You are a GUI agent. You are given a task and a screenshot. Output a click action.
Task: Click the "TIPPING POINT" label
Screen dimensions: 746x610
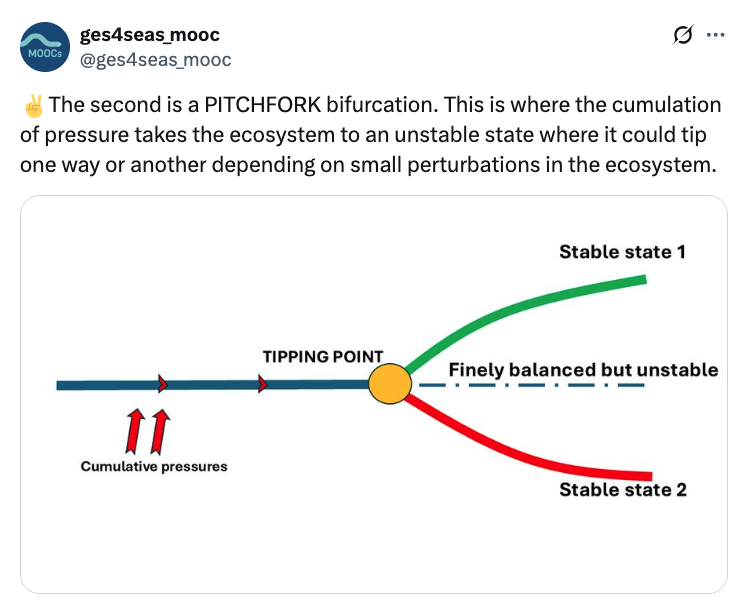point(323,356)
